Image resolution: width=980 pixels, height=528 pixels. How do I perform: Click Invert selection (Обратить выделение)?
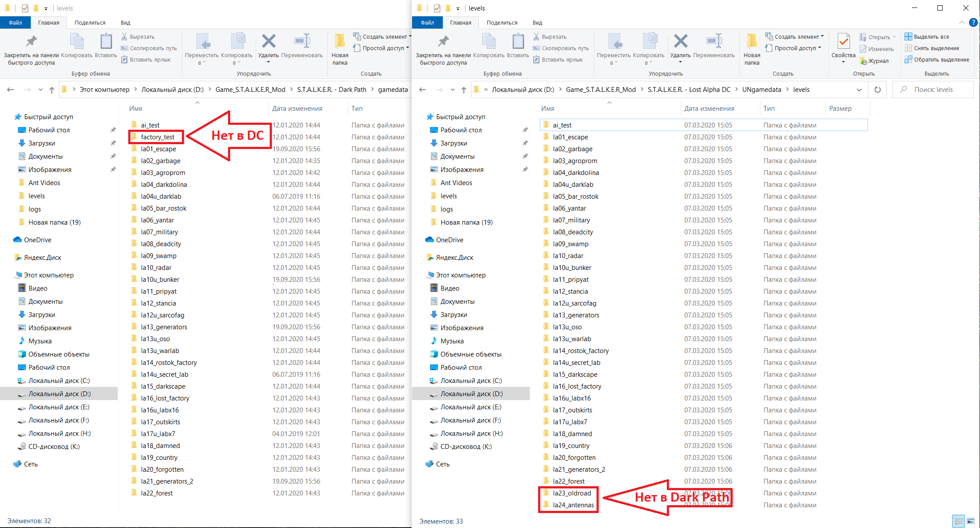pos(937,60)
